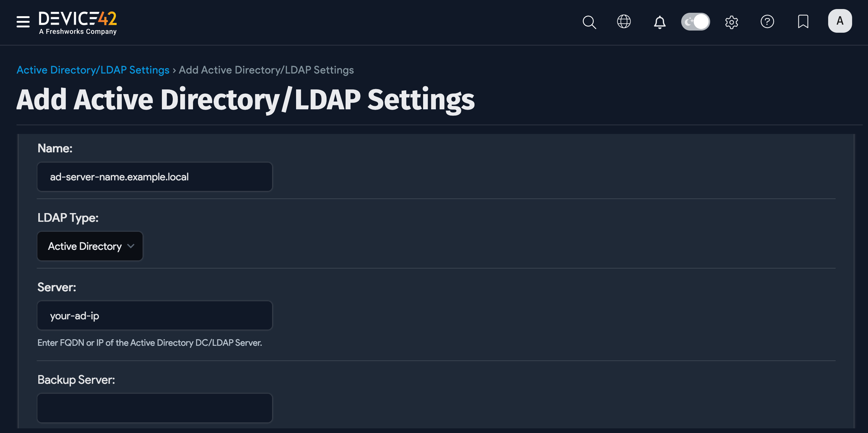The image size is (868, 433).
Task: Open the bookmarks icon
Action: click(803, 21)
